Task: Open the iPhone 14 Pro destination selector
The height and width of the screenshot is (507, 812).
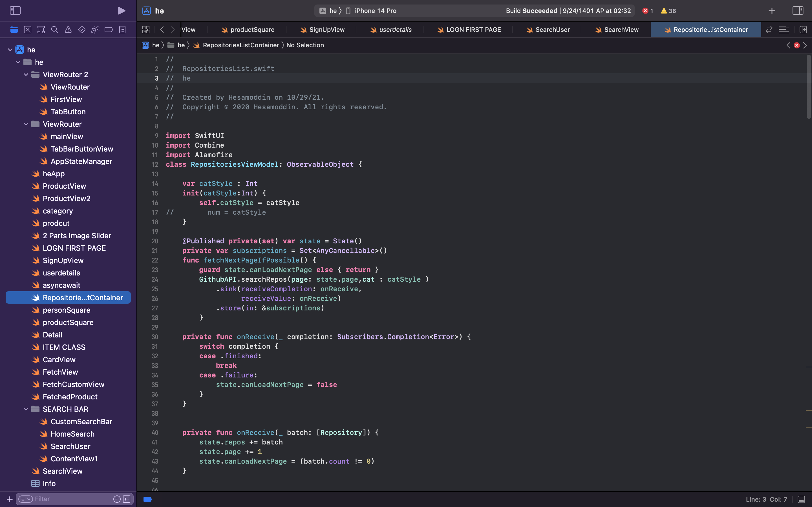Action: tap(375, 11)
